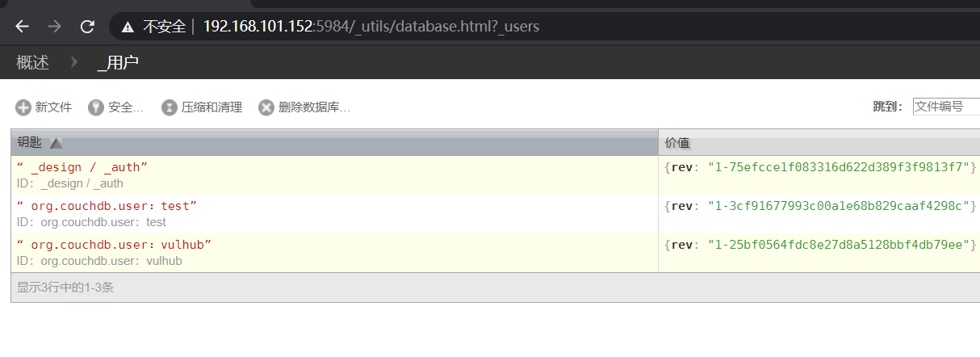
Task: Click the ID: org.couchdb.user: test text
Action: (91, 222)
